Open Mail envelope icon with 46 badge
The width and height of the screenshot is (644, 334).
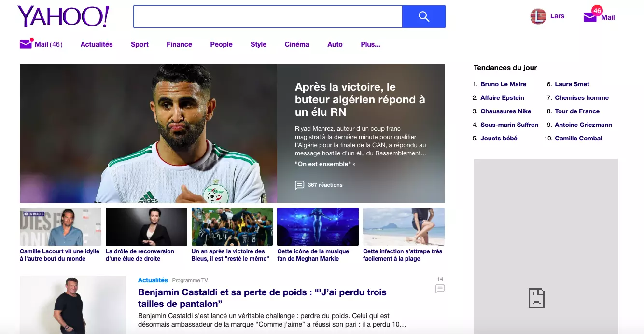(x=591, y=16)
